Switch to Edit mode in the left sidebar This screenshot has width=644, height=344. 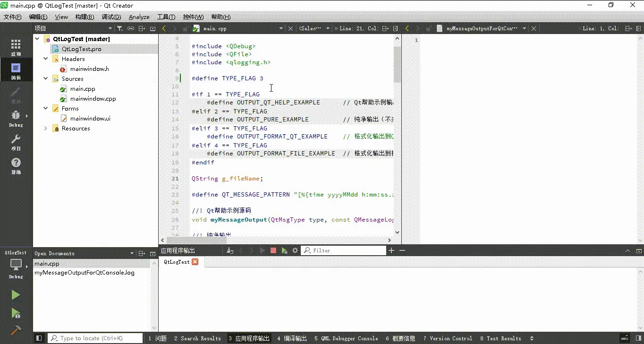point(16,71)
